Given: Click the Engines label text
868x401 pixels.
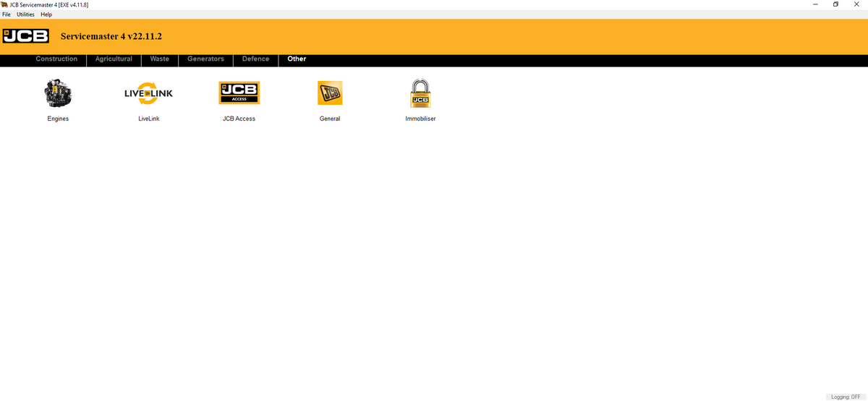Looking at the screenshot, I should [58, 118].
